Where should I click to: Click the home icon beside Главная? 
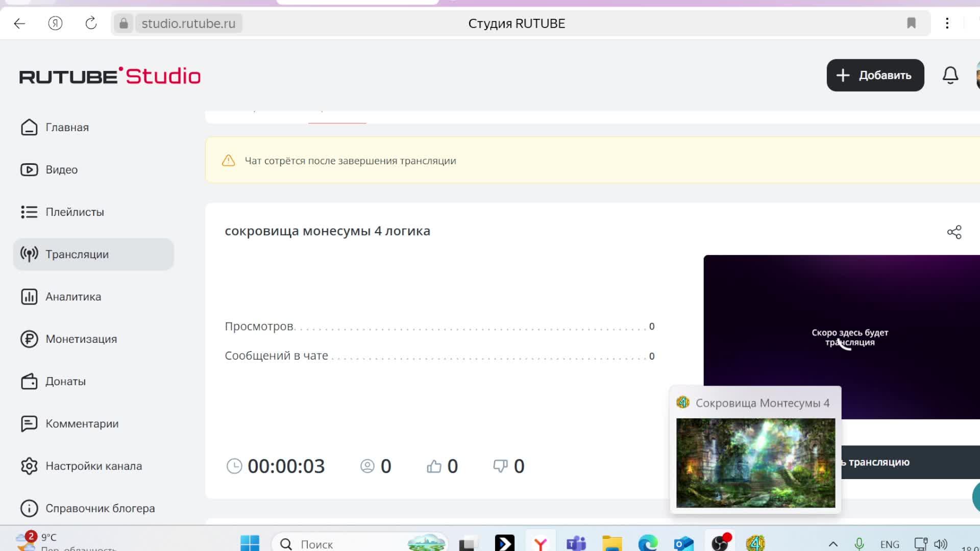click(x=29, y=128)
